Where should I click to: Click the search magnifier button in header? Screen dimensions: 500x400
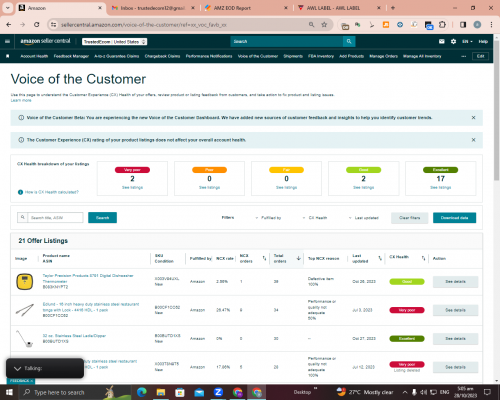pos(349,41)
